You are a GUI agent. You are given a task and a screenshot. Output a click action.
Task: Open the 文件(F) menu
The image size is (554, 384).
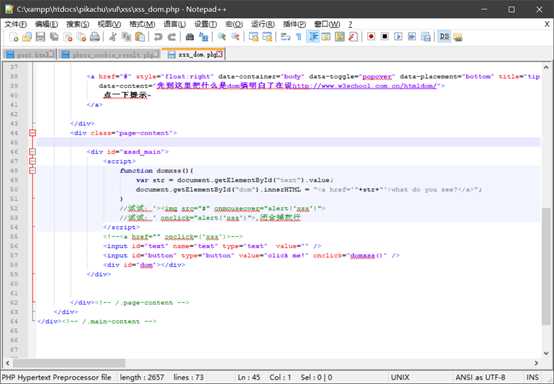click(x=16, y=24)
